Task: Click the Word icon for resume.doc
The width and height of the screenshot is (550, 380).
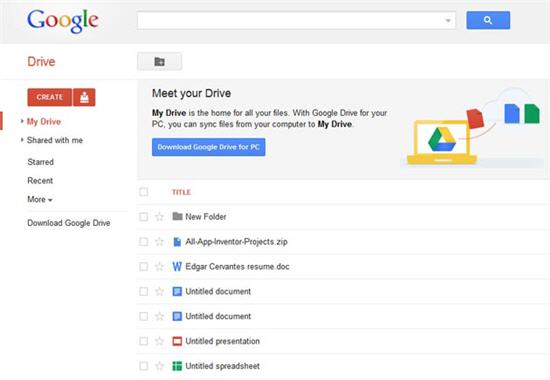Action: click(177, 267)
